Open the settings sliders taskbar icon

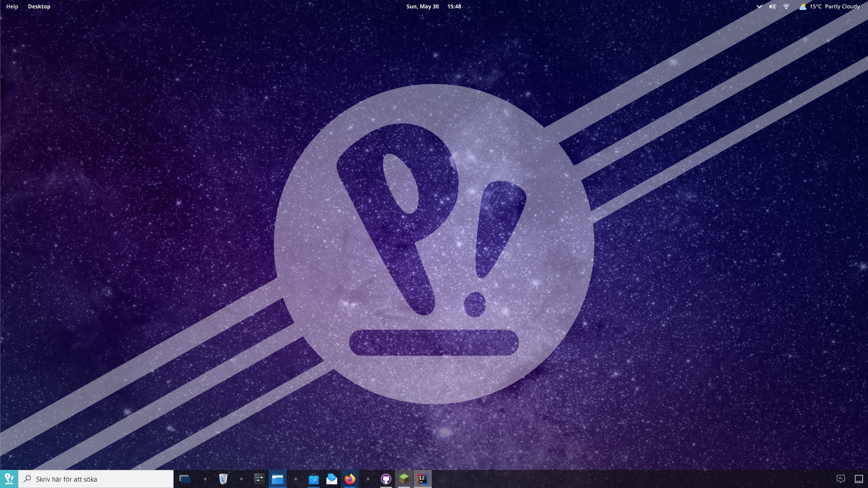(259, 479)
